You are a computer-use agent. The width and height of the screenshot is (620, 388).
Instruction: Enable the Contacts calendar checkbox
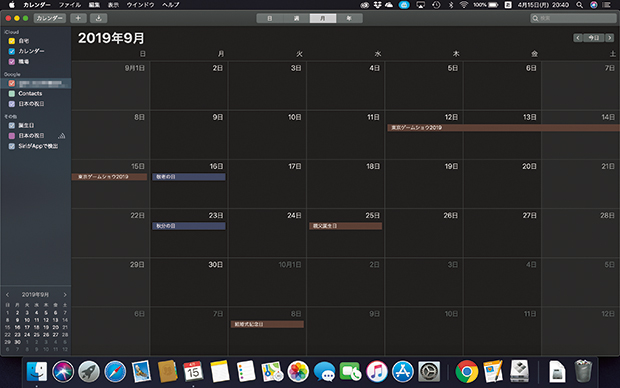tap(11, 93)
